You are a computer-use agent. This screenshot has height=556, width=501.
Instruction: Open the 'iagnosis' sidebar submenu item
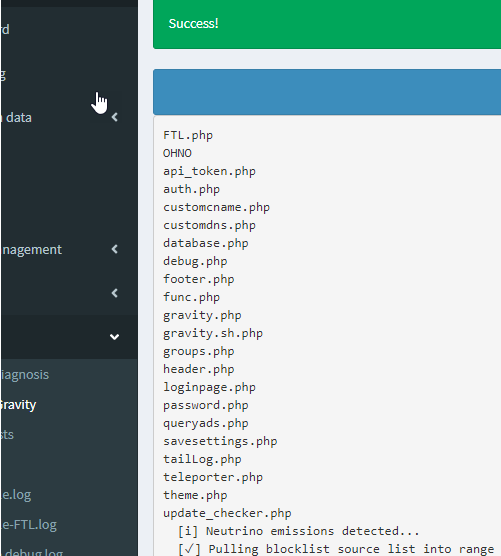(x=24, y=375)
